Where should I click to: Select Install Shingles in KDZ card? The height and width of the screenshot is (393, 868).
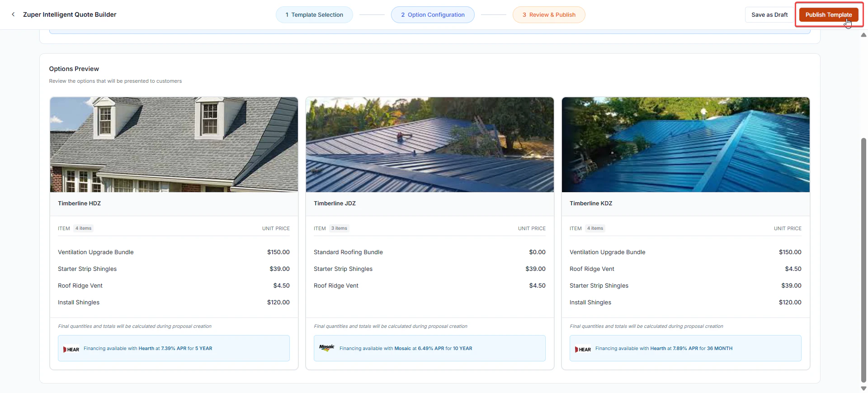coord(590,303)
